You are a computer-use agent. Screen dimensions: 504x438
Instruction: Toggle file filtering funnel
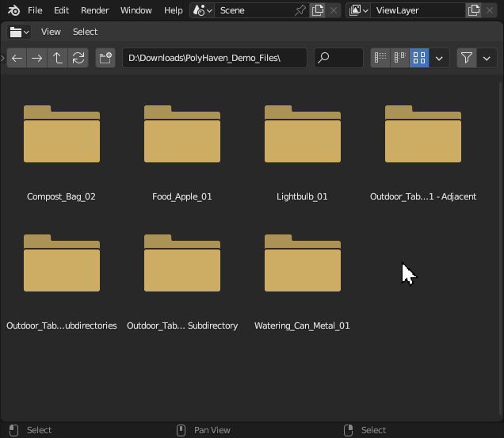click(467, 58)
